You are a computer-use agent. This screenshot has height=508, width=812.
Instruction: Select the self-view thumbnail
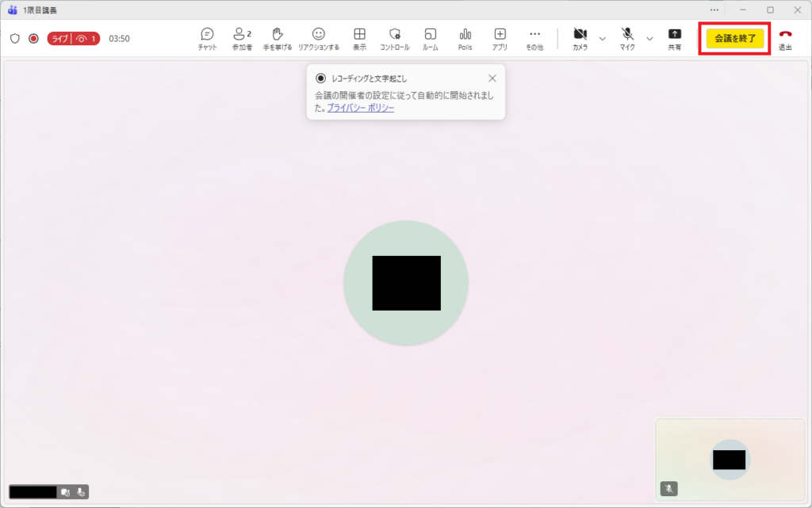(x=730, y=459)
